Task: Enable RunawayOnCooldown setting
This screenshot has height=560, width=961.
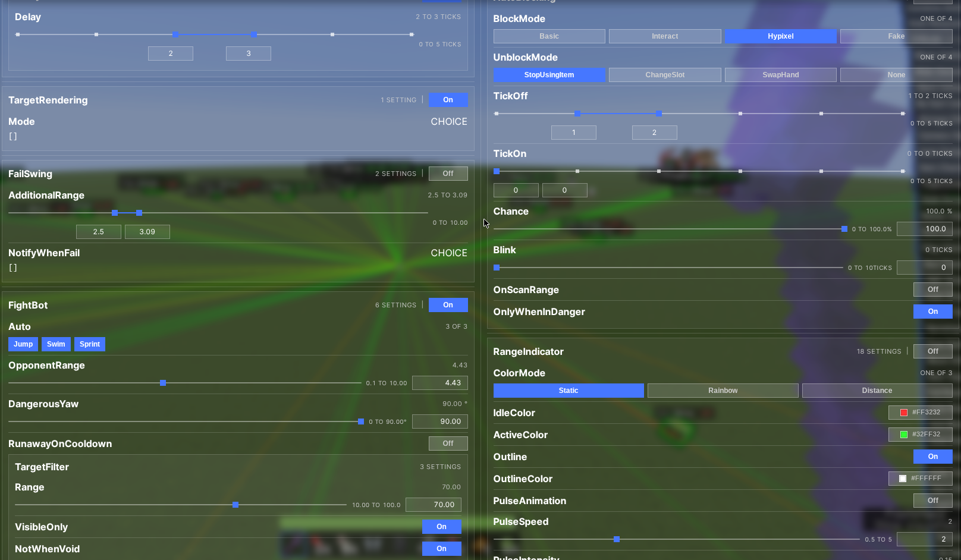Action: pyautogui.click(x=448, y=443)
